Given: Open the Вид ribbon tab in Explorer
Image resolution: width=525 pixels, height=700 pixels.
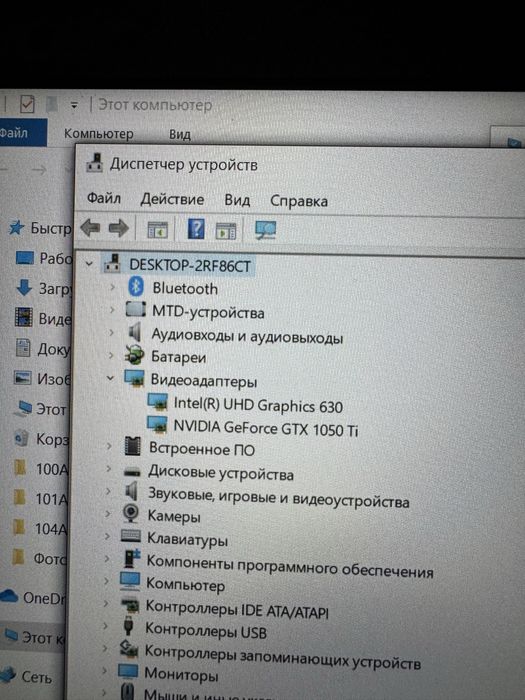Looking at the screenshot, I should tap(180, 134).
